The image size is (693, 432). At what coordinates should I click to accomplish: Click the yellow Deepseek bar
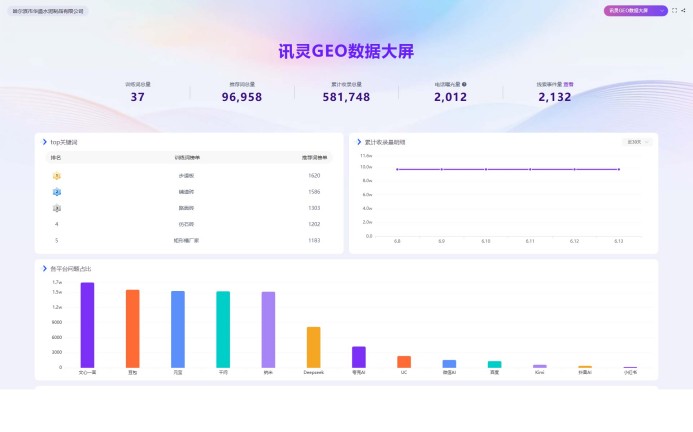point(313,347)
